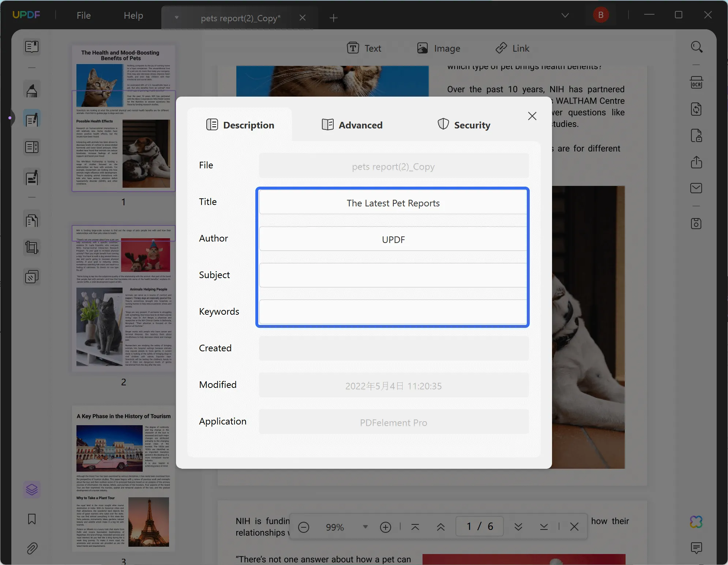Screen dimensions: 728x565
Task: Click the Subject input field
Action: 394,275
